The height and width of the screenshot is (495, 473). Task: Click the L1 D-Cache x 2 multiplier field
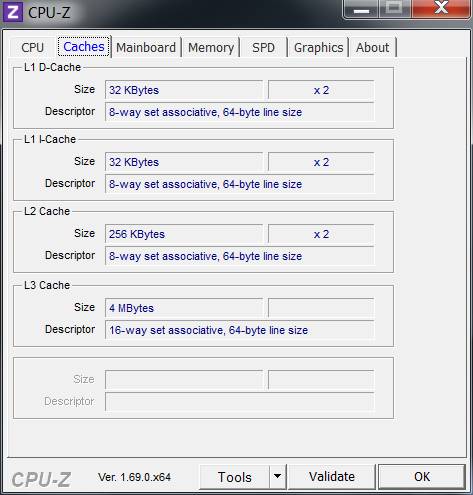click(321, 90)
